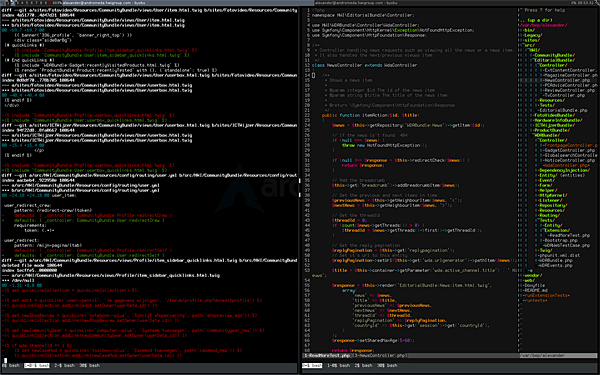Collapse the HWI/ directory node
Screen dimensions: 600x375
(533, 50)
